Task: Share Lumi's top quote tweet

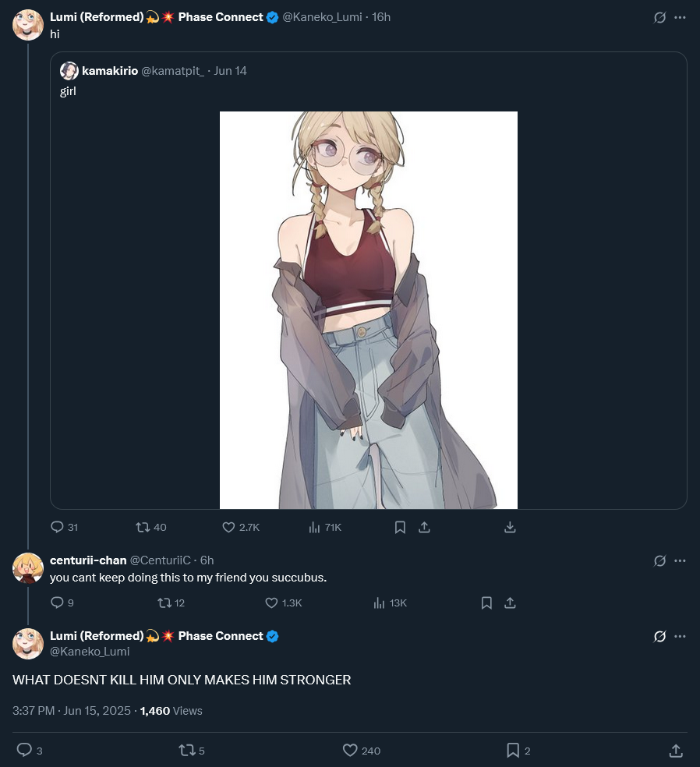Action: coord(424,527)
